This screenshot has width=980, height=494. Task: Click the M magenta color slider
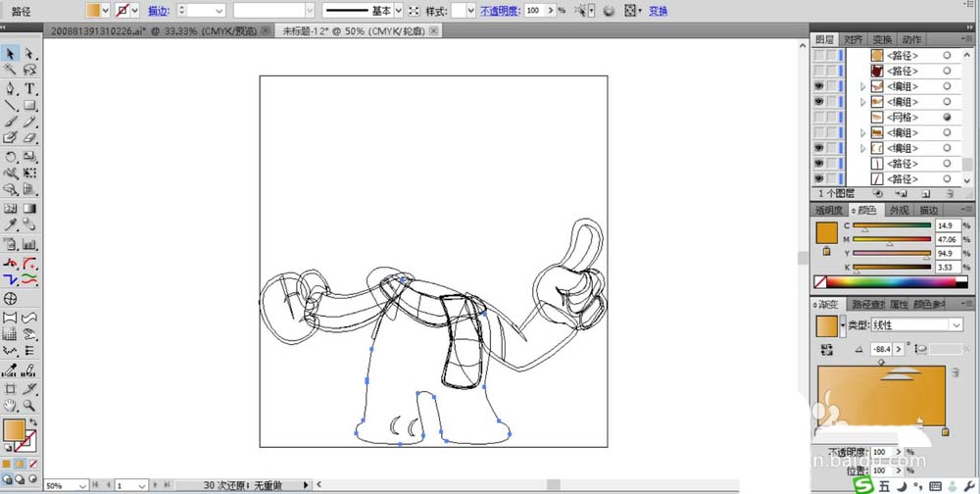[x=892, y=239]
